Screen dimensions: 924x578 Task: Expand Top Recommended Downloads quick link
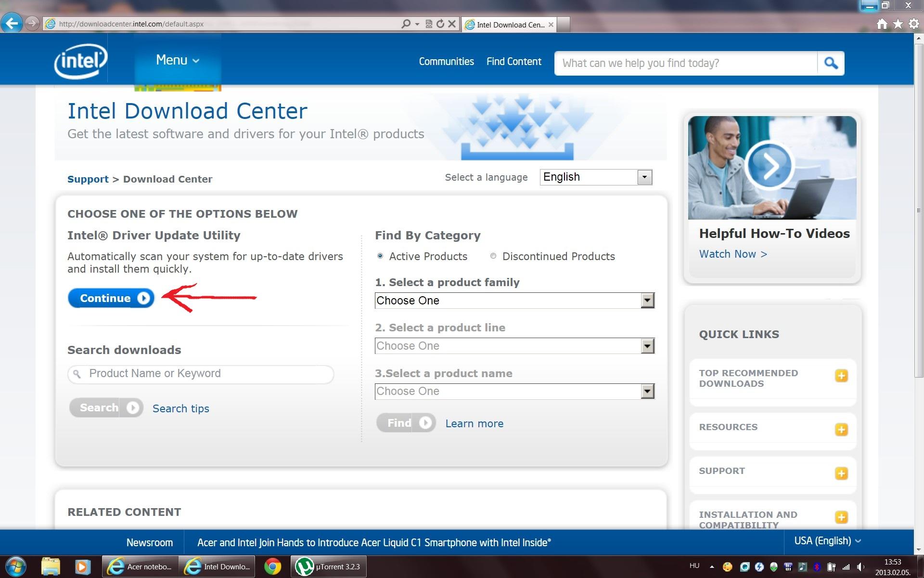pyautogui.click(x=841, y=376)
